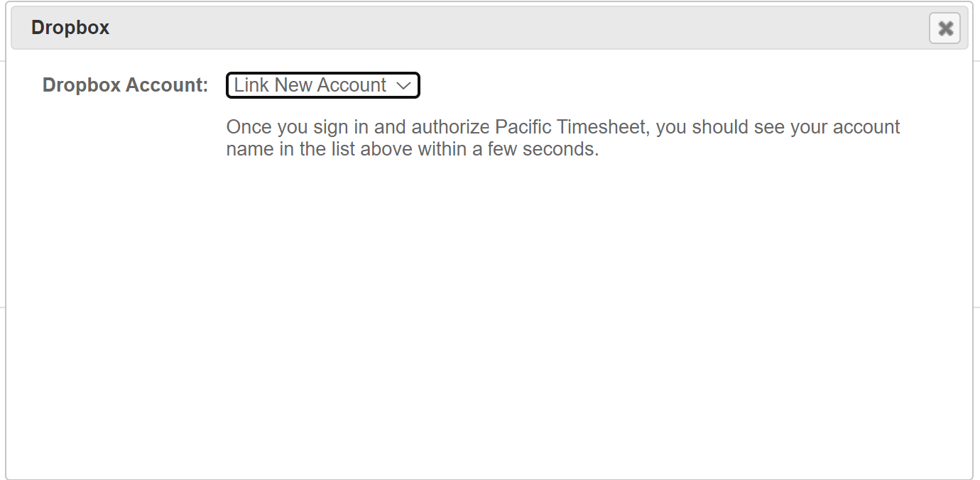Select the Link New Account text in combo box

[310, 85]
